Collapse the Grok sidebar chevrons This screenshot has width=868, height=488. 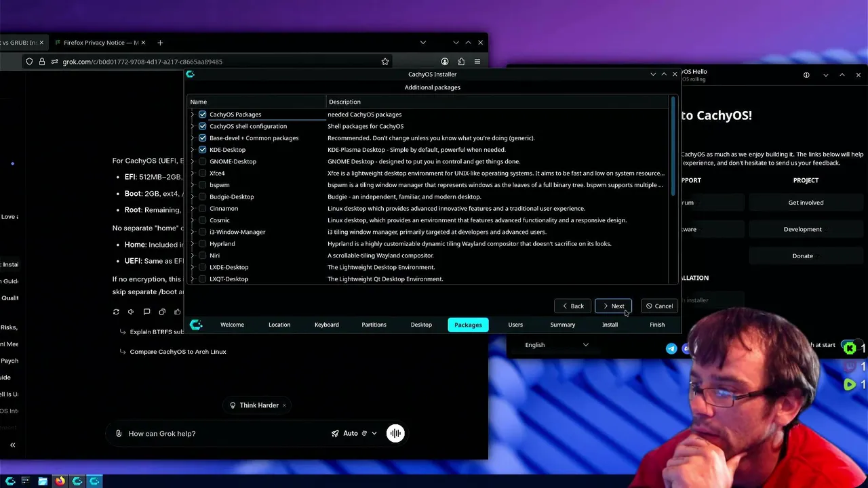tap(12, 445)
